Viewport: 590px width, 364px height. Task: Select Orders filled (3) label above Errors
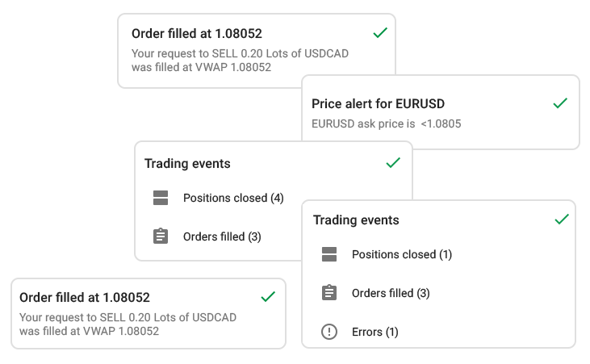click(x=391, y=293)
